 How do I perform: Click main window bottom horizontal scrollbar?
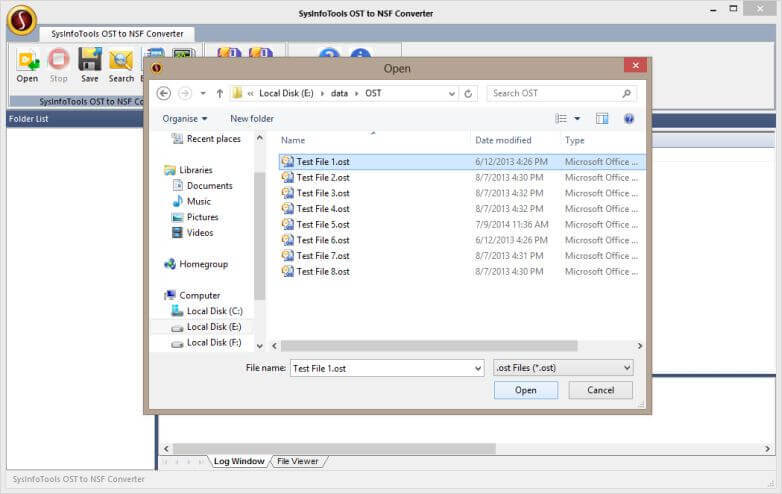click(334, 449)
